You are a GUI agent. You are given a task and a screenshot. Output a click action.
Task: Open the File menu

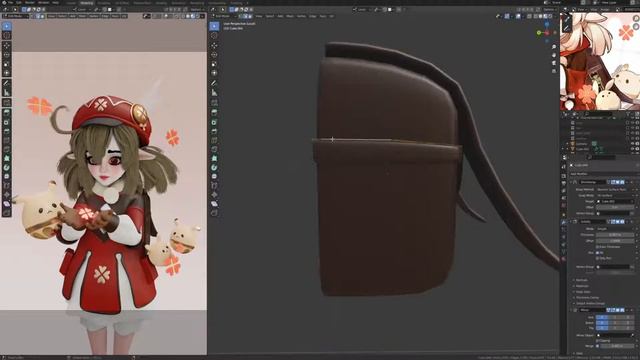[x=10, y=2]
